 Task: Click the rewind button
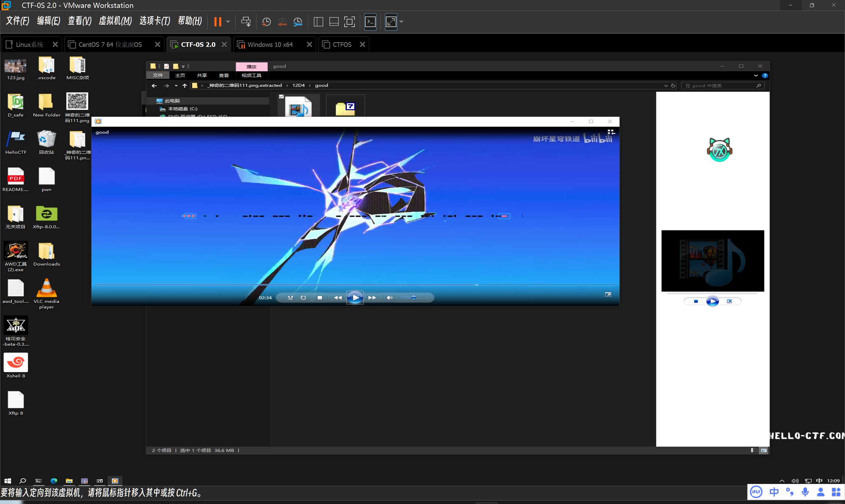pos(337,298)
